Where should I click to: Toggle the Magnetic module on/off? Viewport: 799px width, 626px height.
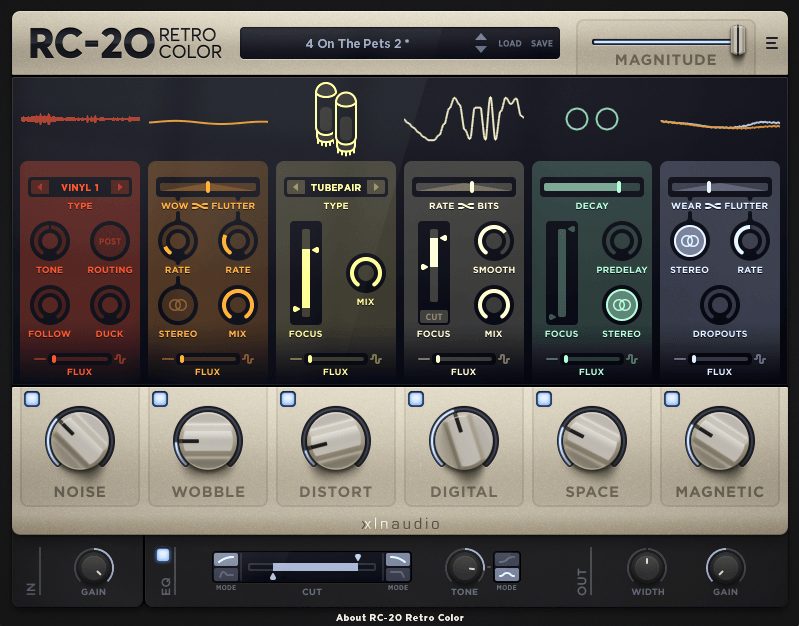pyautogui.click(x=672, y=399)
